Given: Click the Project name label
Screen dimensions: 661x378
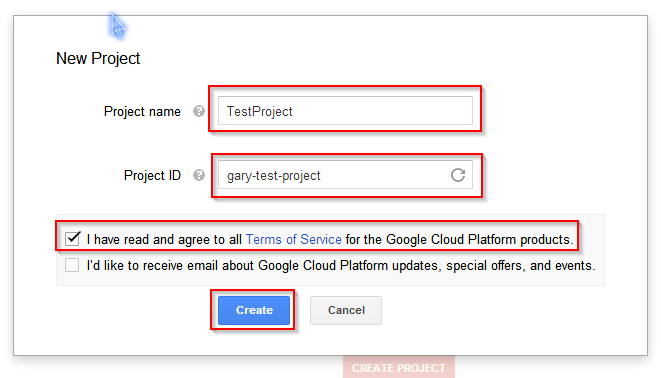Looking at the screenshot, I should tap(142, 111).
